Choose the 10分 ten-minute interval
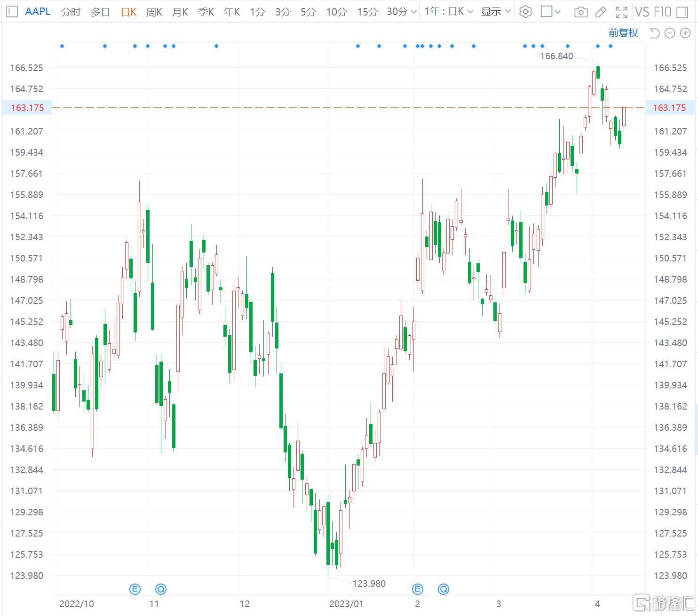This screenshot has height=616, width=698. (336, 12)
